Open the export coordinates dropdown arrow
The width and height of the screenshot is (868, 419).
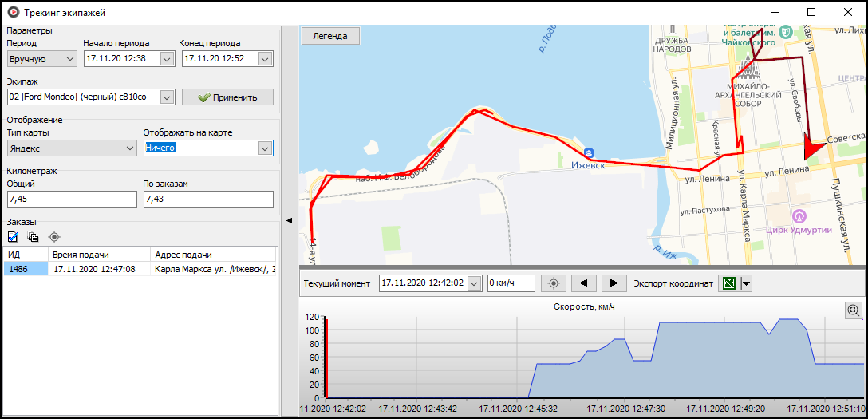pos(747,283)
